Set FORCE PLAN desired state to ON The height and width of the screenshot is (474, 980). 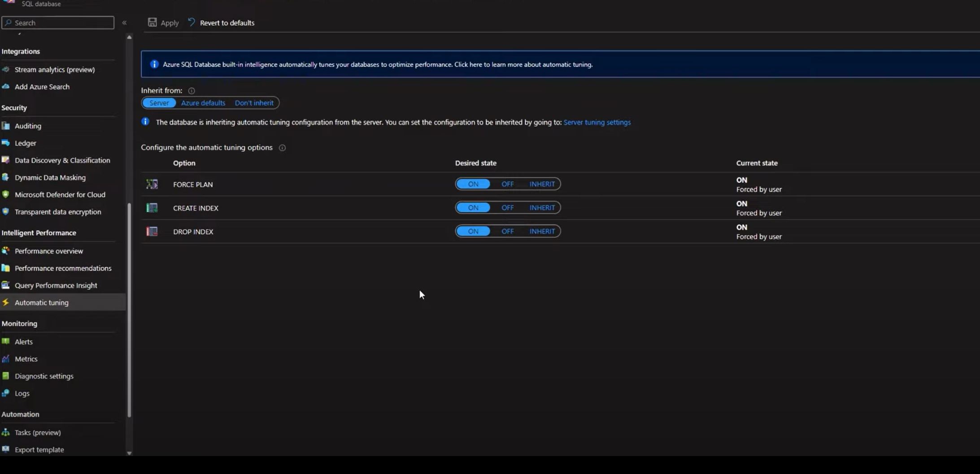473,184
